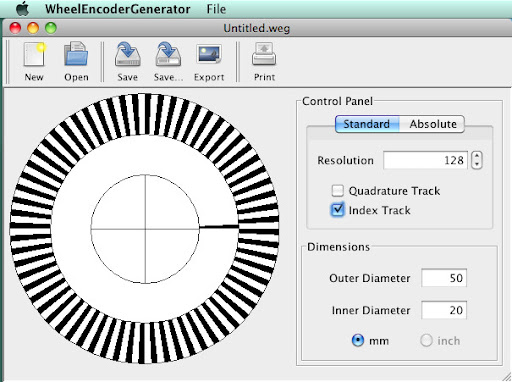Click the Resolution field showing 128
Viewport: 512px width, 382px height.
pyautogui.click(x=426, y=160)
